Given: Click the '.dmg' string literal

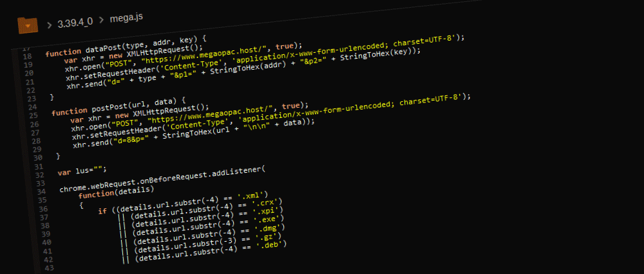Looking at the screenshot, I should pyautogui.click(x=271, y=228).
